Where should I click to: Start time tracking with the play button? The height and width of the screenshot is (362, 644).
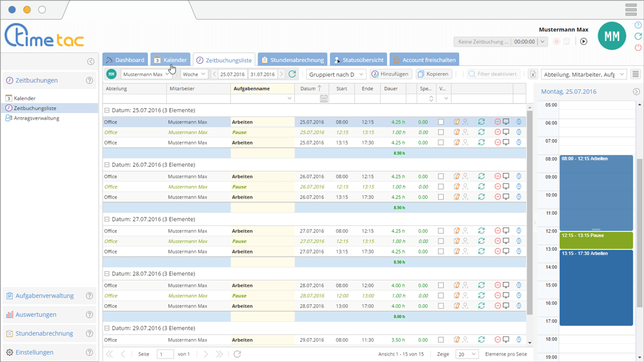pos(584,41)
